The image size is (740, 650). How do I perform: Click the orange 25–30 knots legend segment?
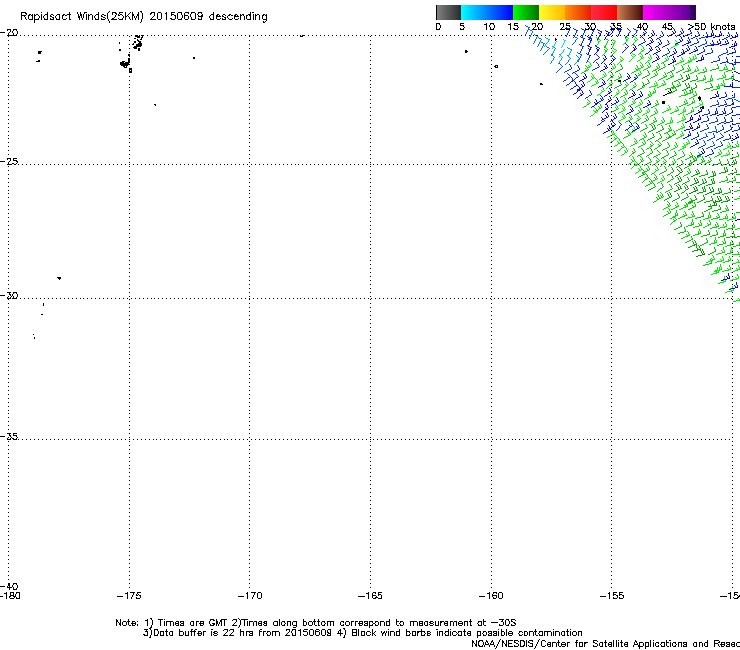click(x=578, y=12)
